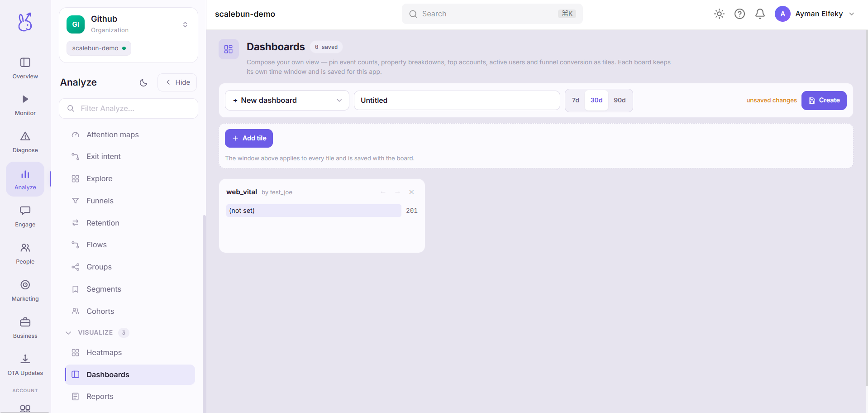
Task: Focus the top Search box
Action: [x=492, y=14]
